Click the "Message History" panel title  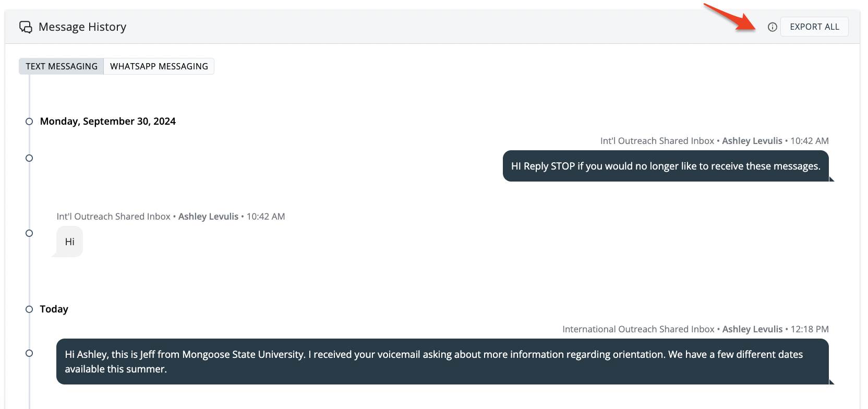(82, 27)
